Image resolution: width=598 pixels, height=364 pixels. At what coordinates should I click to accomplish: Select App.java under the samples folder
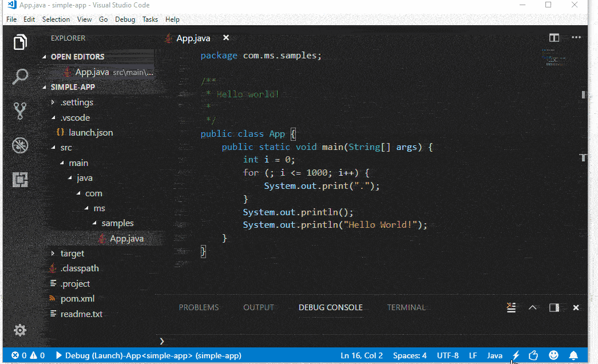pyautogui.click(x=126, y=239)
